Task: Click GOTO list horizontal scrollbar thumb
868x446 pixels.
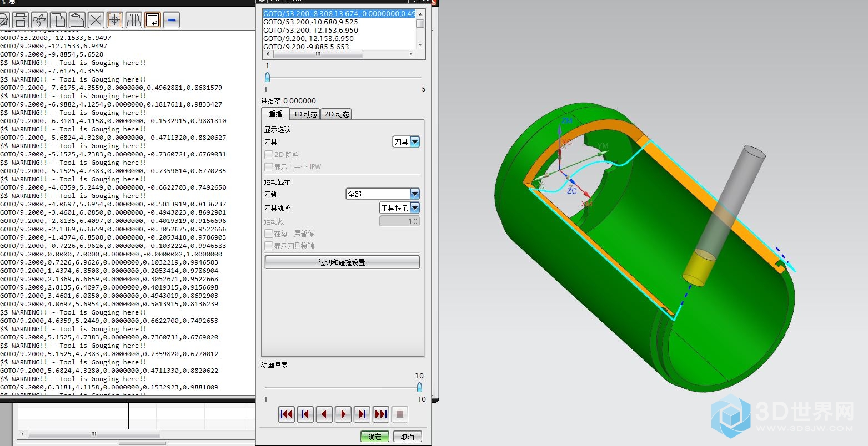Action: (318, 54)
